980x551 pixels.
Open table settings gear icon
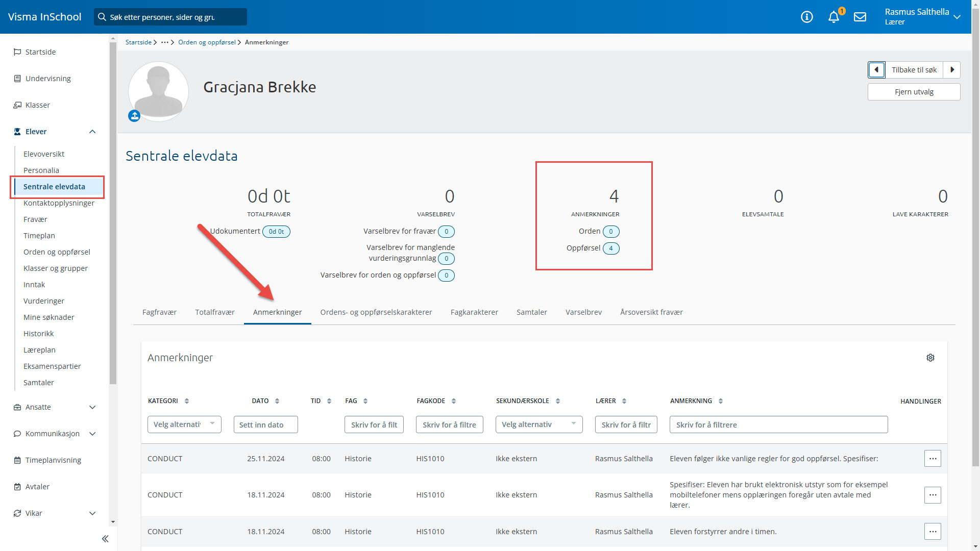tap(930, 358)
